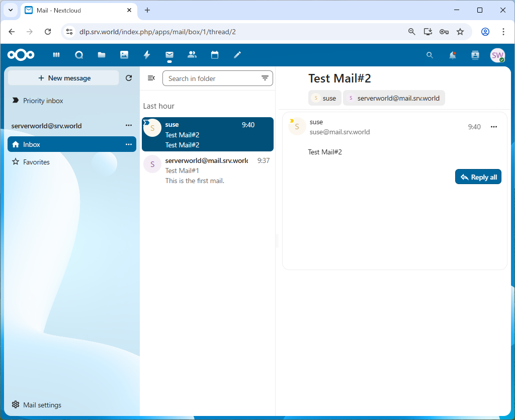515x420 pixels.
Task: Open the browser three-dot menu
Action: [503, 32]
